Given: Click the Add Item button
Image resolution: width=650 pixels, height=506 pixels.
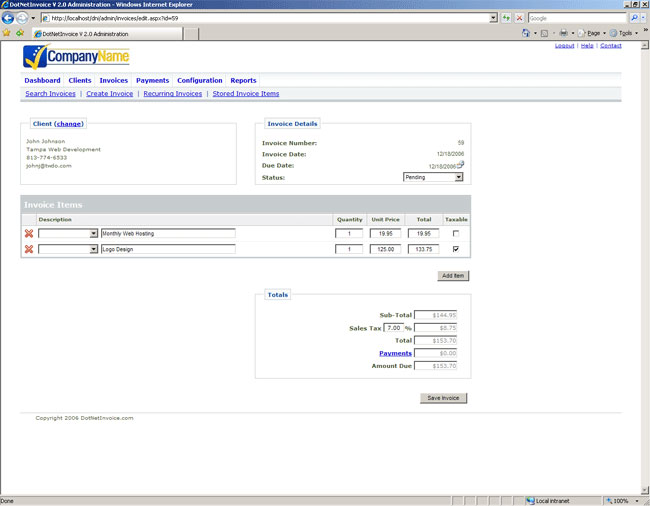Looking at the screenshot, I should click(x=453, y=276).
